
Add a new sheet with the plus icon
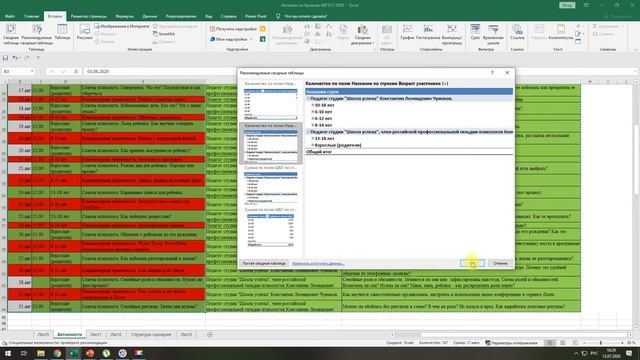[x=210, y=334]
